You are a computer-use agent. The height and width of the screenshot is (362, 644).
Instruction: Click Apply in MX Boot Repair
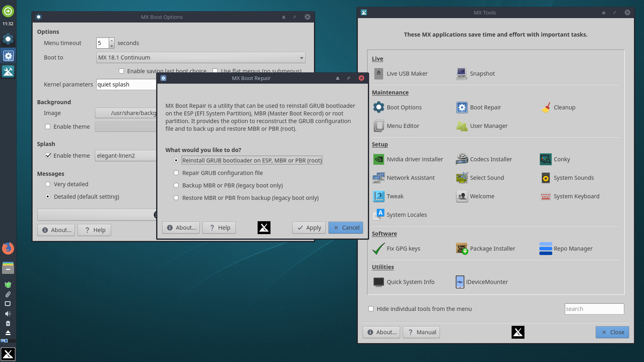(309, 228)
